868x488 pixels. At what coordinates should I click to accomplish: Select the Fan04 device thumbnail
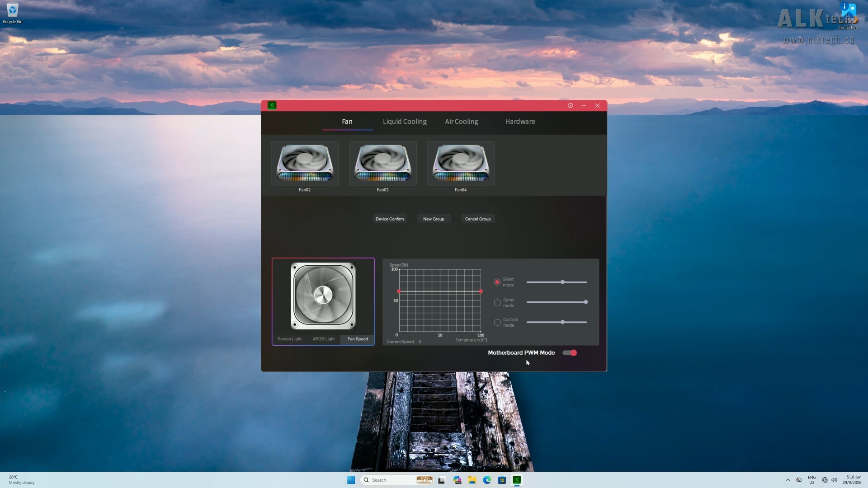pyautogui.click(x=461, y=164)
